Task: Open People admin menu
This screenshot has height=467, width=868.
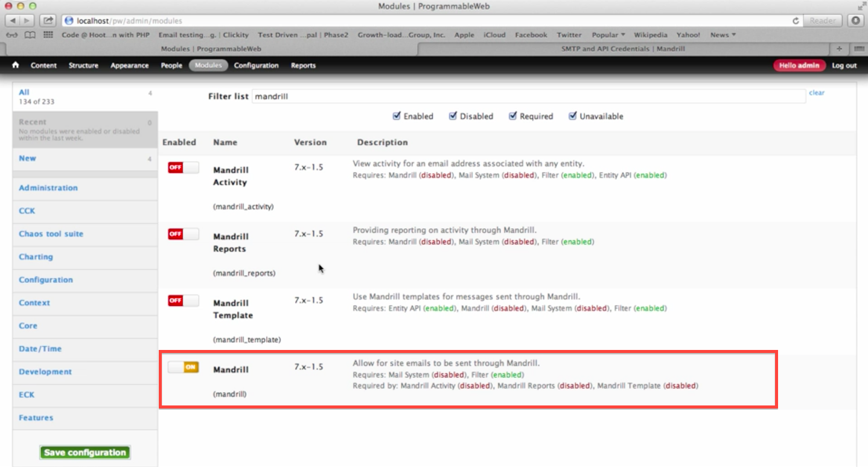Action: (171, 65)
